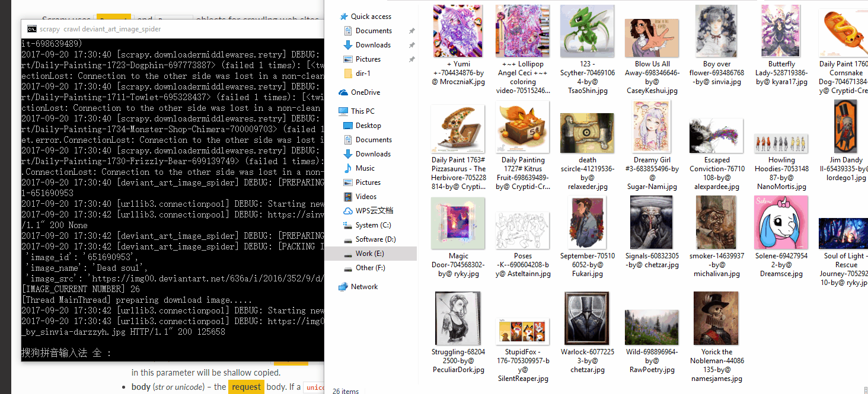
Task: Click the Videos filmstrip icon
Action: (348, 197)
